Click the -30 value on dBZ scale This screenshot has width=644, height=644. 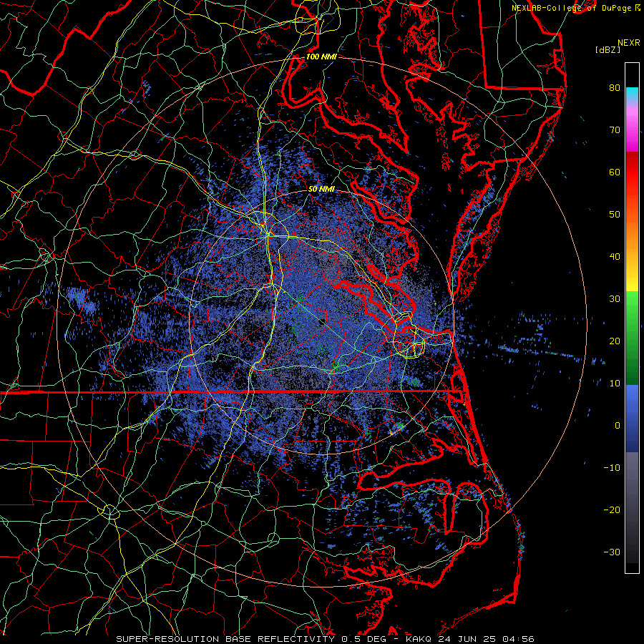[x=612, y=552]
